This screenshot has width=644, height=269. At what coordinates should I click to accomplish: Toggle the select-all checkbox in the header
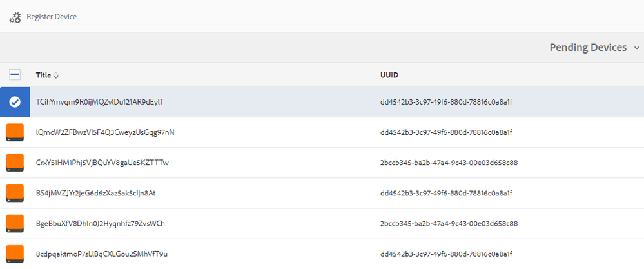(x=15, y=75)
